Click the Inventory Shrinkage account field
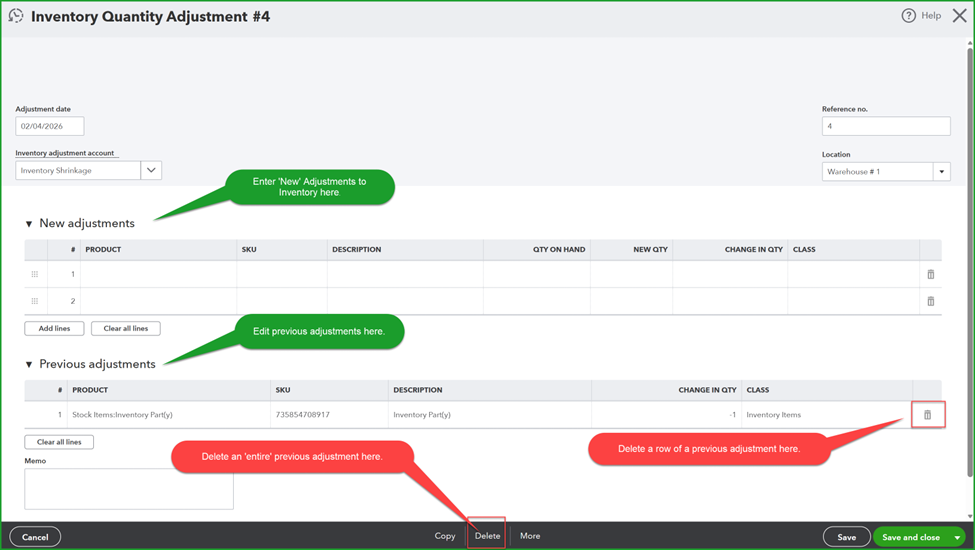 pyautogui.click(x=78, y=170)
